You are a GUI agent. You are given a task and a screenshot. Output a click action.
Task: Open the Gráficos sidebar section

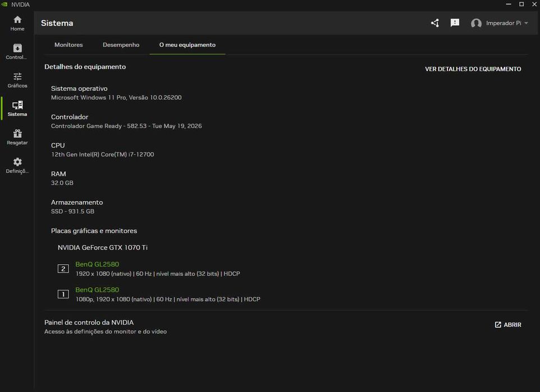pos(17,80)
